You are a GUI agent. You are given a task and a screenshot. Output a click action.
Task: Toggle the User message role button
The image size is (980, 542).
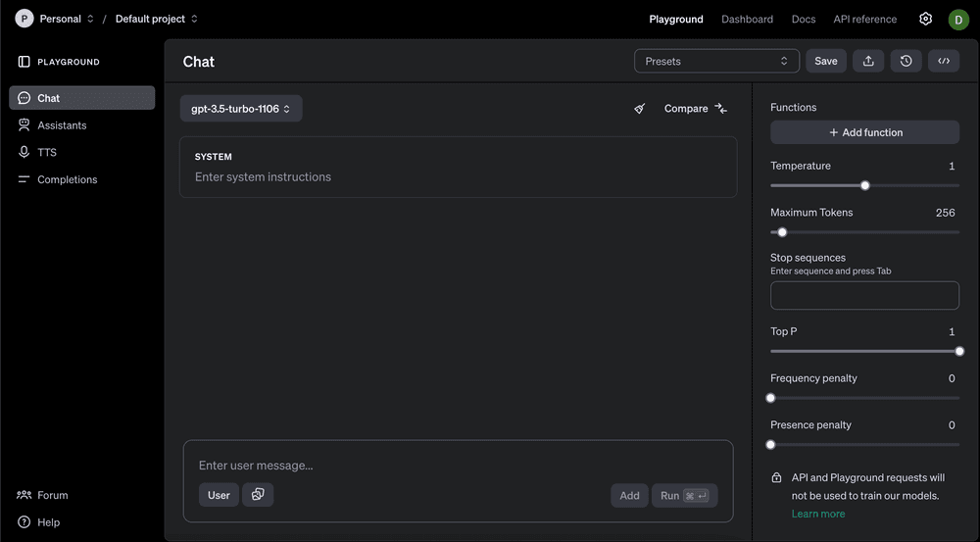coord(219,495)
